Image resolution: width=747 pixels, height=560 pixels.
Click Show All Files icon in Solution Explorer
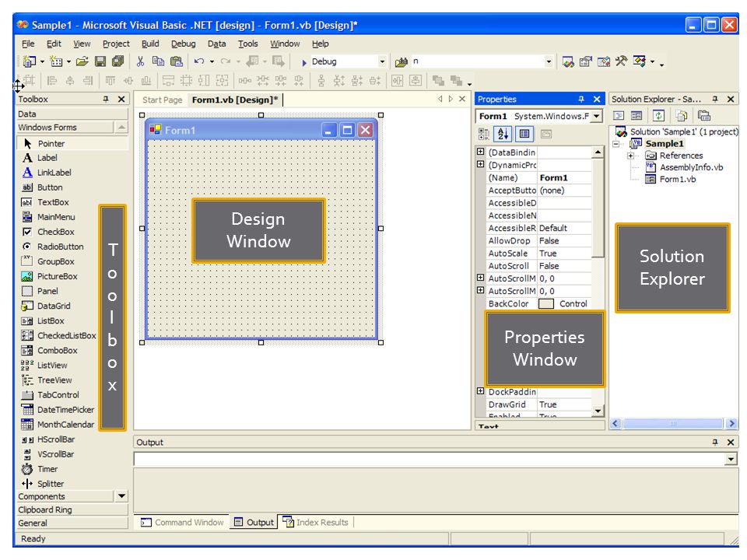pyautogui.click(x=682, y=115)
